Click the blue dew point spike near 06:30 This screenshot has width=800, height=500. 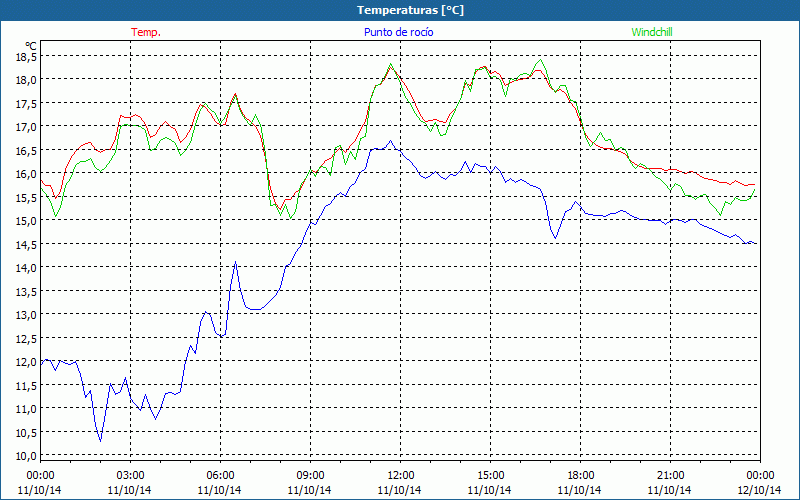coord(235,262)
